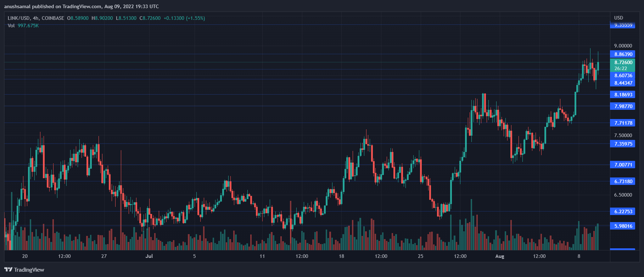Select the 8.44347 price level label
This screenshot has height=277, width=644.
tap(622, 83)
